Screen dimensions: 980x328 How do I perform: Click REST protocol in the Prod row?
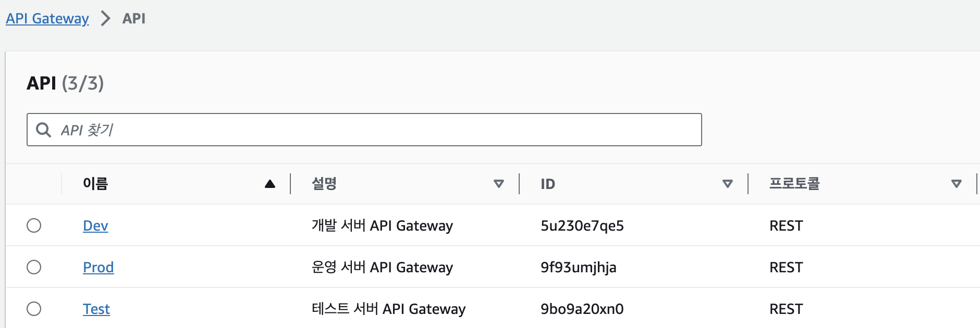(786, 267)
